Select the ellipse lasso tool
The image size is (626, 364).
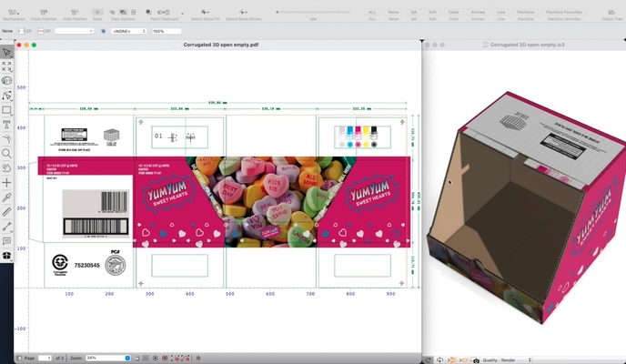6,81
